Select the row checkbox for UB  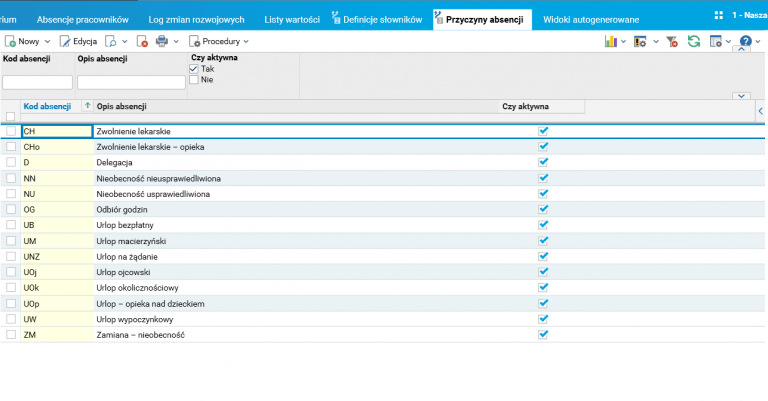pos(11,225)
